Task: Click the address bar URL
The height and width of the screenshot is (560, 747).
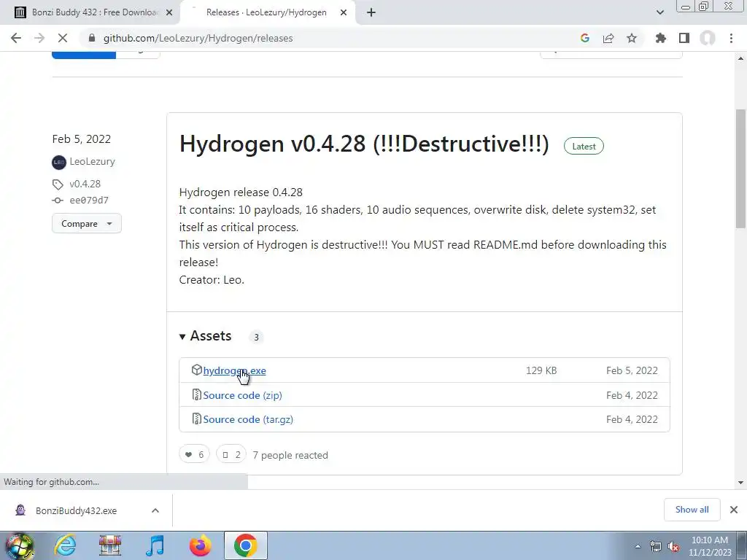Action: [198, 38]
